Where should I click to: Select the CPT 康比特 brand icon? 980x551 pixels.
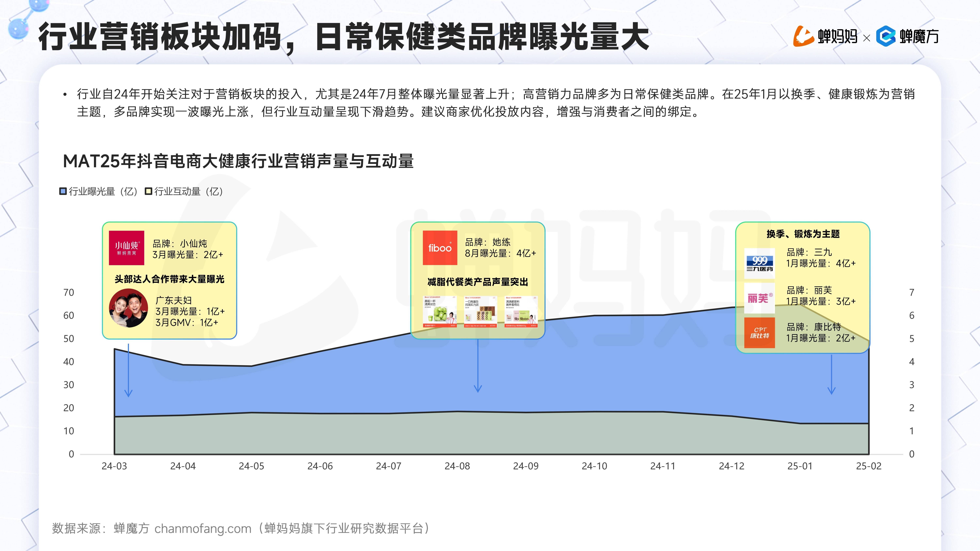pos(759,332)
